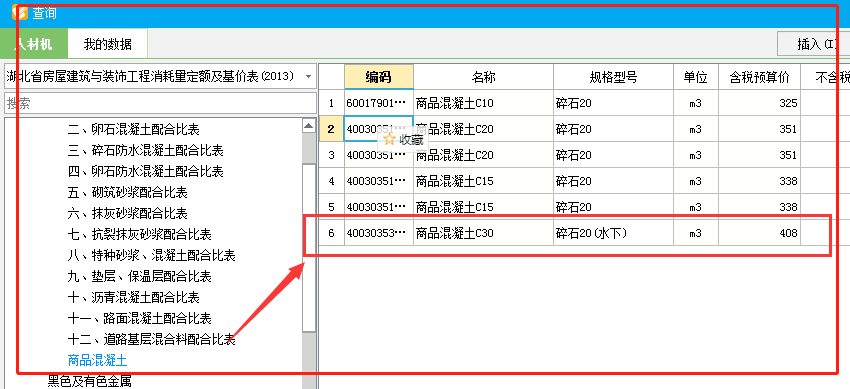850x389 pixels.
Task: Select 四、卵石防水混凝土配合比表
Action: (x=145, y=171)
